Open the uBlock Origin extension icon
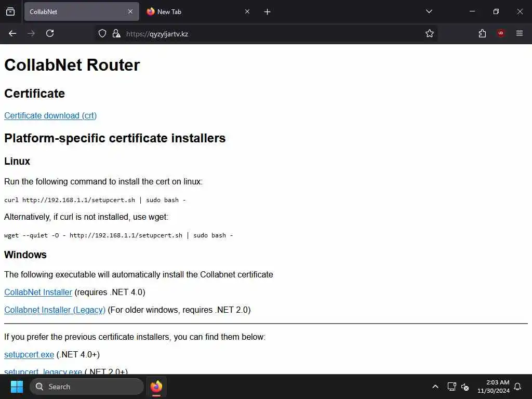 click(x=501, y=33)
